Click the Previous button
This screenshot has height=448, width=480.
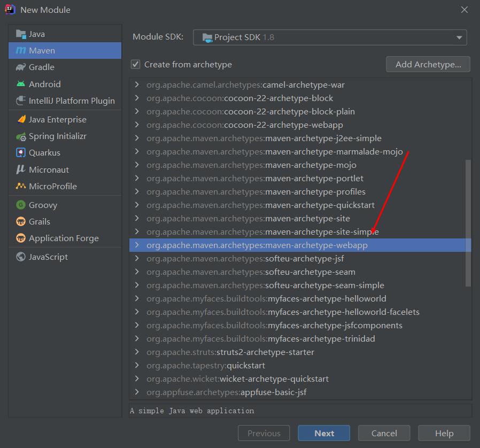point(264,433)
